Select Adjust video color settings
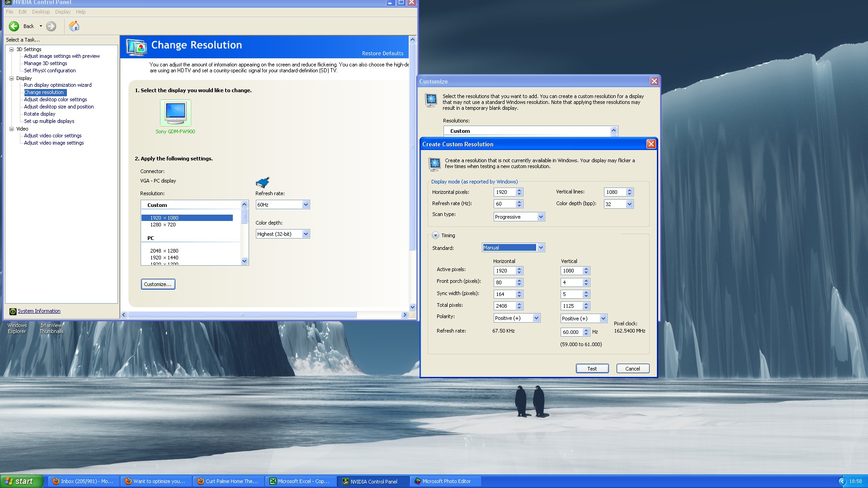The width and height of the screenshot is (868, 488). coord(53,136)
